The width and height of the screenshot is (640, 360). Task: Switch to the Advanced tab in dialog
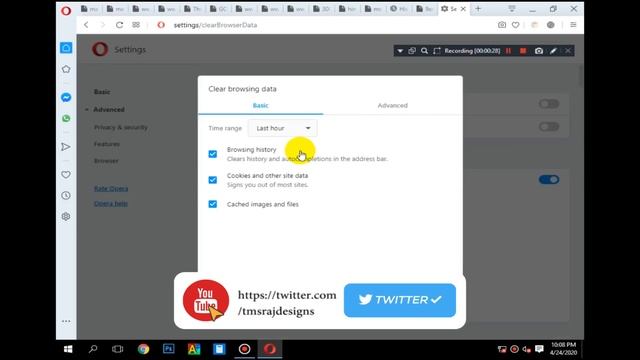(x=393, y=105)
